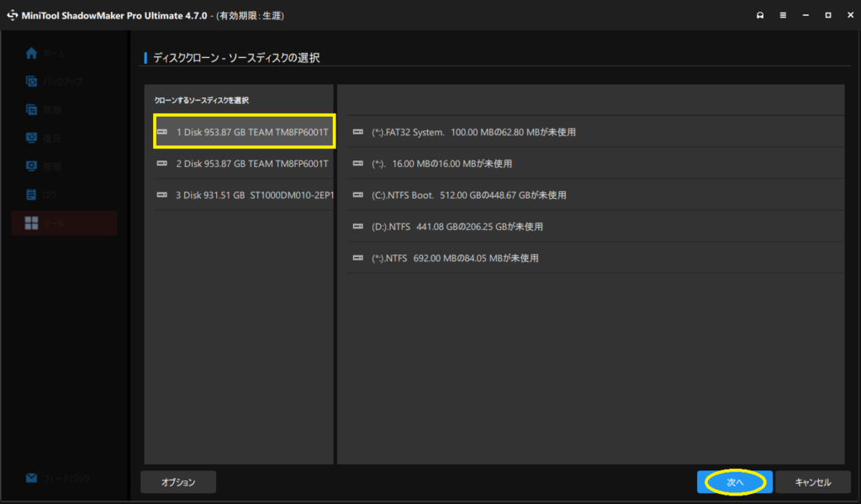The width and height of the screenshot is (861, 504).
Task: Proceed with the 次へ next button
Action: pyautogui.click(x=735, y=482)
